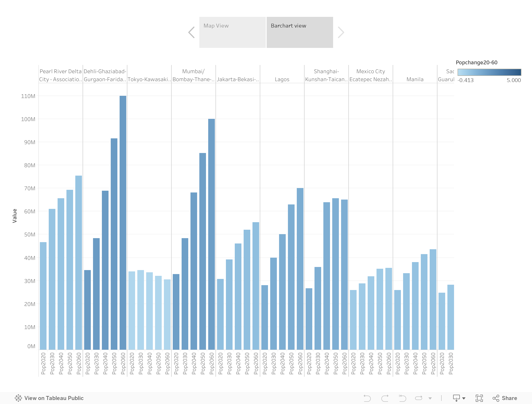The image size is (532, 404).
Task: Click Dehli Pop2050 bar
Action: 114,244
